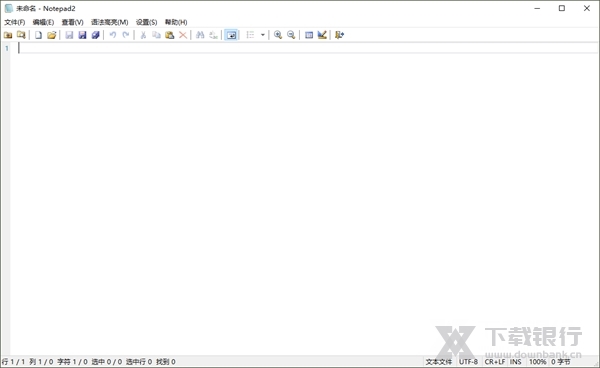The width and height of the screenshot is (600, 368).
Task: Open the 帮助(H) menu
Action: click(176, 22)
